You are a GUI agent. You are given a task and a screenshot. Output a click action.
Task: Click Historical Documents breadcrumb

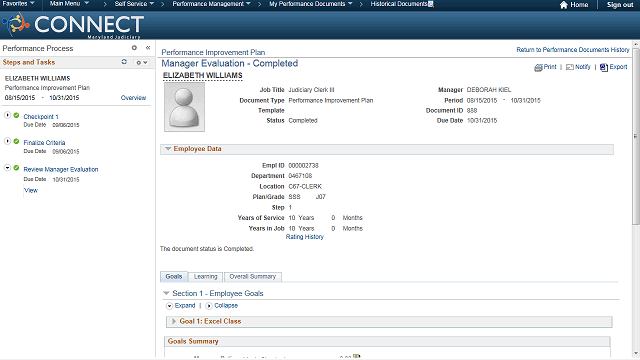click(398, 4)
